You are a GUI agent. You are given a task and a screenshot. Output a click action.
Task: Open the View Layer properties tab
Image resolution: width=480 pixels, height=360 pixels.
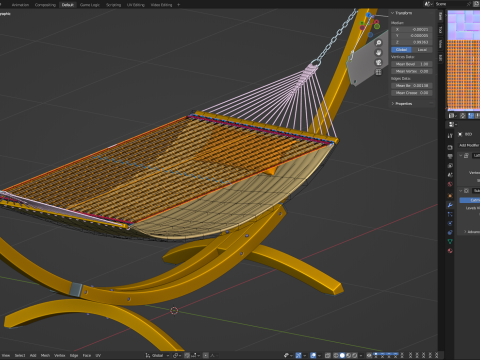click(x=450, y=166)
